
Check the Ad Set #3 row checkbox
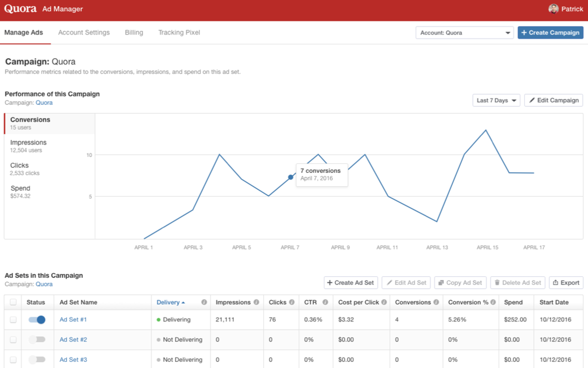[x=13, y=360]
